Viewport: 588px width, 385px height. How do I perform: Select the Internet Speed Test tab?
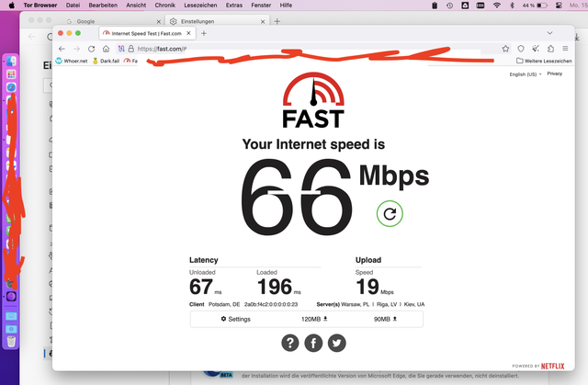[147, 33]
